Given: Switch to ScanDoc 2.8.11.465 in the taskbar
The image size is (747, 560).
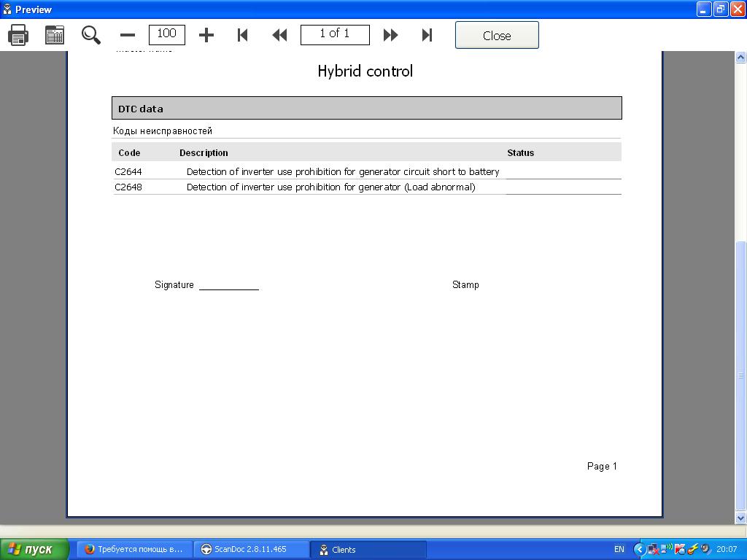Looking at the screenshot, I should [x=251, y=550].
